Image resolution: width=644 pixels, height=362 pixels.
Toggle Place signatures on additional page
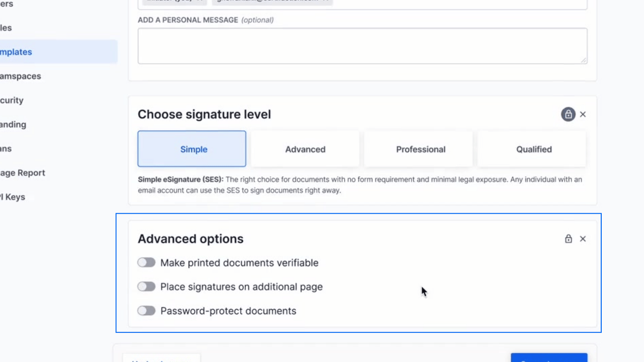coord(146,287)
